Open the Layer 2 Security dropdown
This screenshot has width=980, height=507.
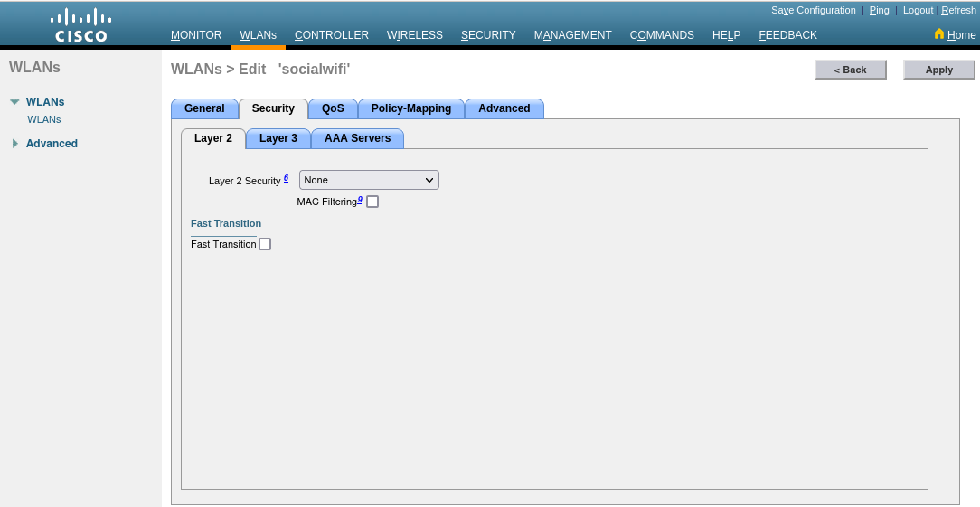click(369, 180)
